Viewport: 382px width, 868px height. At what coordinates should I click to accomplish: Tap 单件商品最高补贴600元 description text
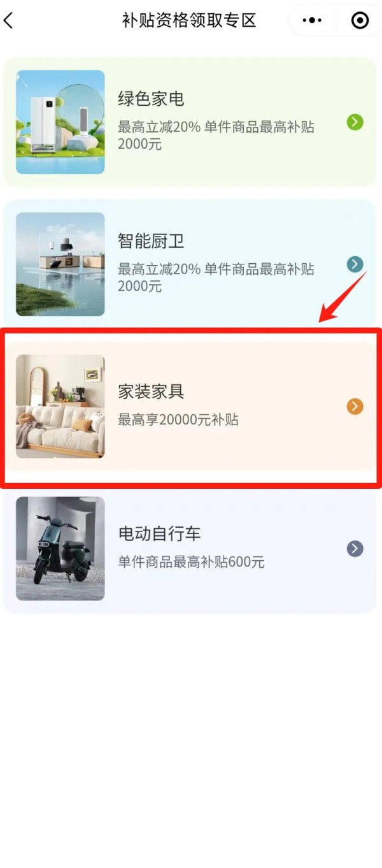tap(191, 562)
